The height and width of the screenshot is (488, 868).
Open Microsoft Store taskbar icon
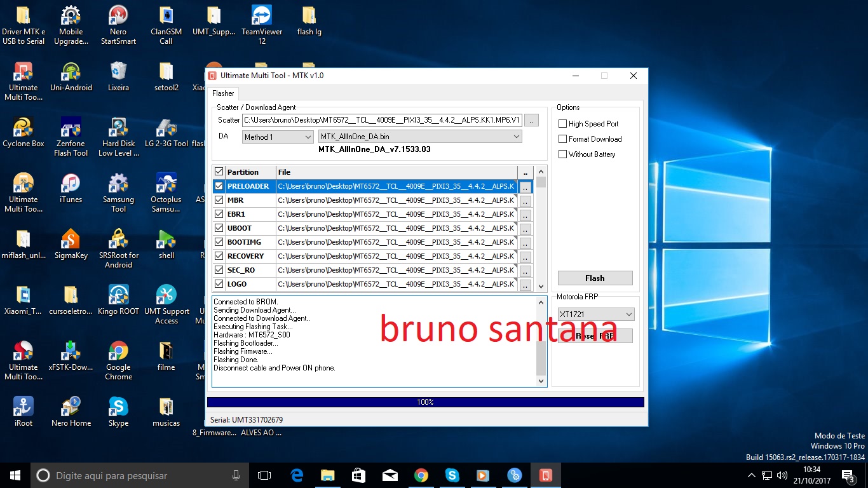tap(358, 475)
